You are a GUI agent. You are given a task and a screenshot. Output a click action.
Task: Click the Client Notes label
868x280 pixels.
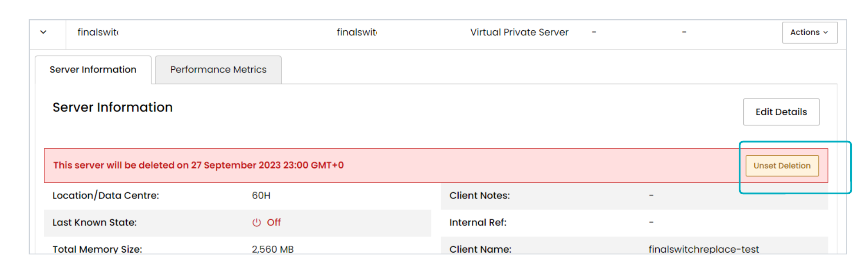click(x=480, y=195)
